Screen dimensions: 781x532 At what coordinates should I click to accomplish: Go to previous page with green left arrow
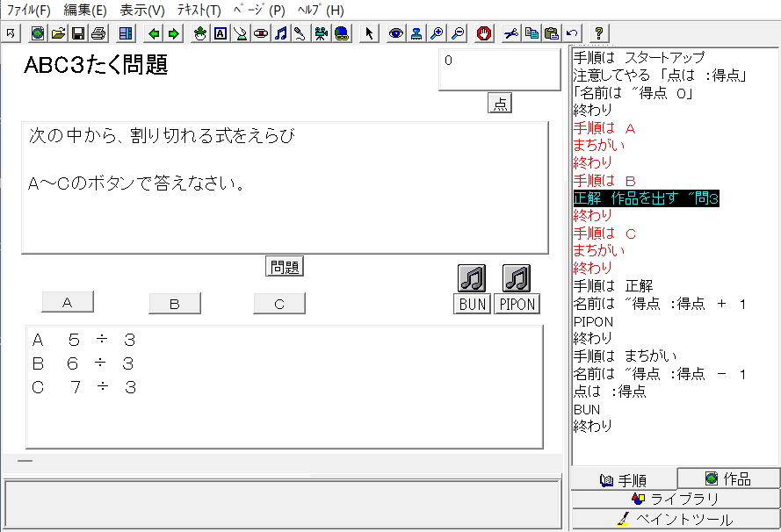pos(154,33)
